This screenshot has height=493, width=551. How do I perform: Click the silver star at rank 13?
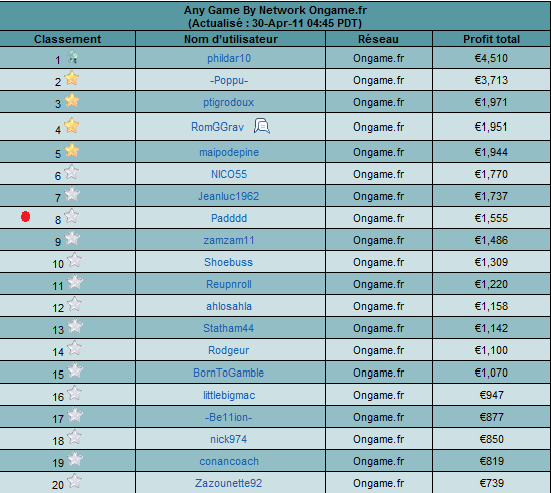pyautogui.click(x=75, y=326)
